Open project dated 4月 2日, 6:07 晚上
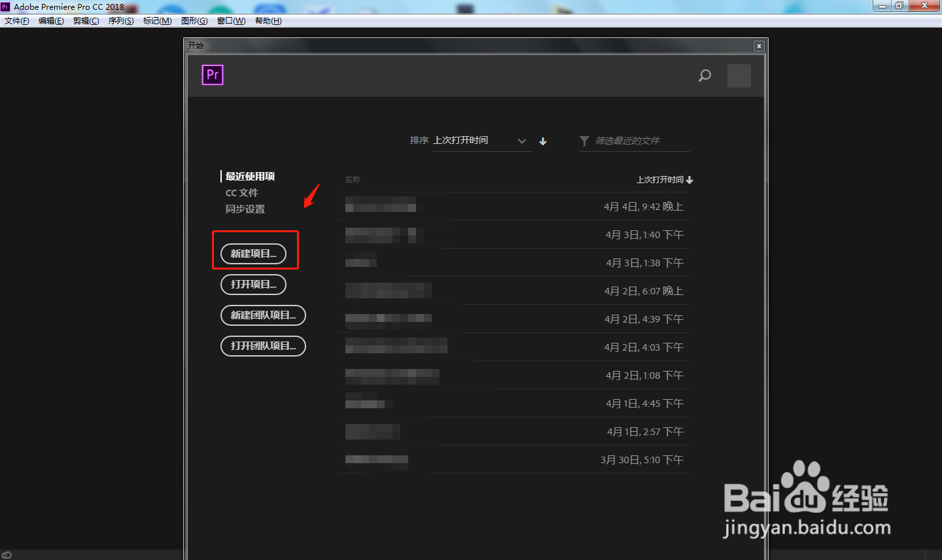Viewport: 942px width, 560px height. (515, 291)
